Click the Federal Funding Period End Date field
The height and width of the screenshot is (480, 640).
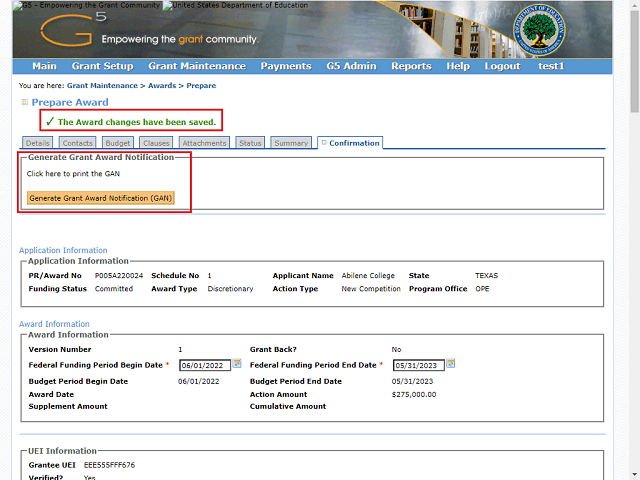pyautogui.click(x=418, y=365)
